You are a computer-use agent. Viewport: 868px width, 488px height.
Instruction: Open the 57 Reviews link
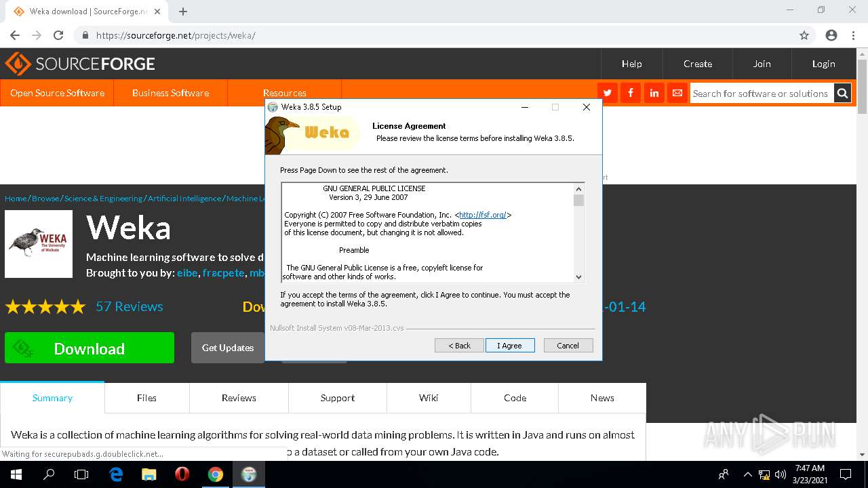click(130, 306)
